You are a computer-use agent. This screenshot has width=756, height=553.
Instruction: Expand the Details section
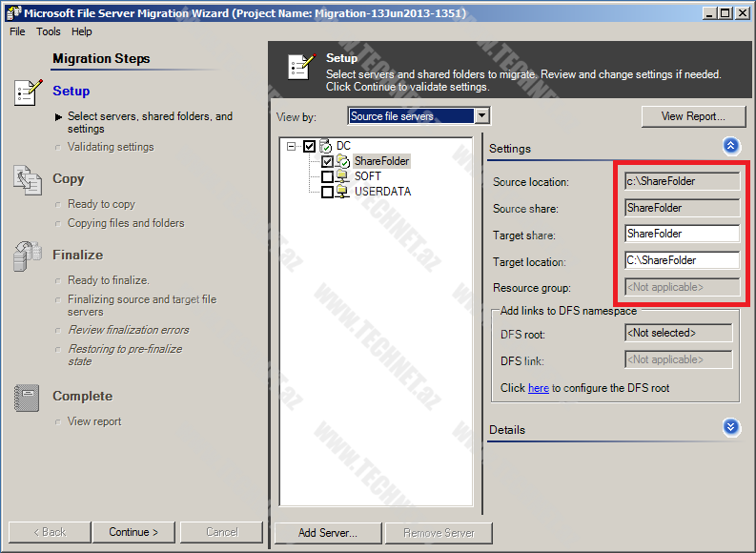pos(731,427)
